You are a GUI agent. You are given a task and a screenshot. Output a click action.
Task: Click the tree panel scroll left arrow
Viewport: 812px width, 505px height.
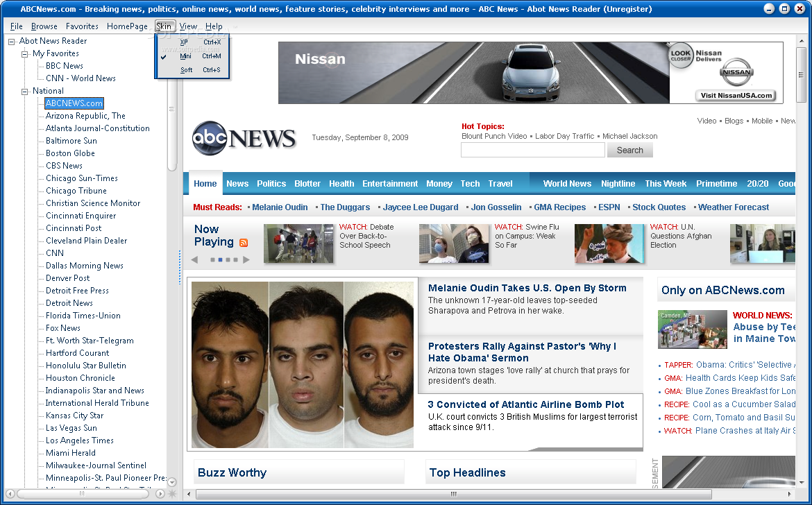[10, 494]
